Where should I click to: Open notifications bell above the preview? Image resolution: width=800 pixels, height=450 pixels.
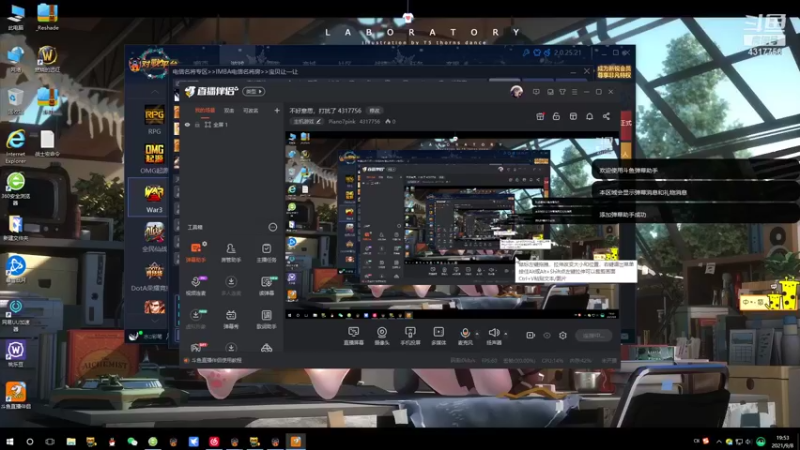click(589, 116)
